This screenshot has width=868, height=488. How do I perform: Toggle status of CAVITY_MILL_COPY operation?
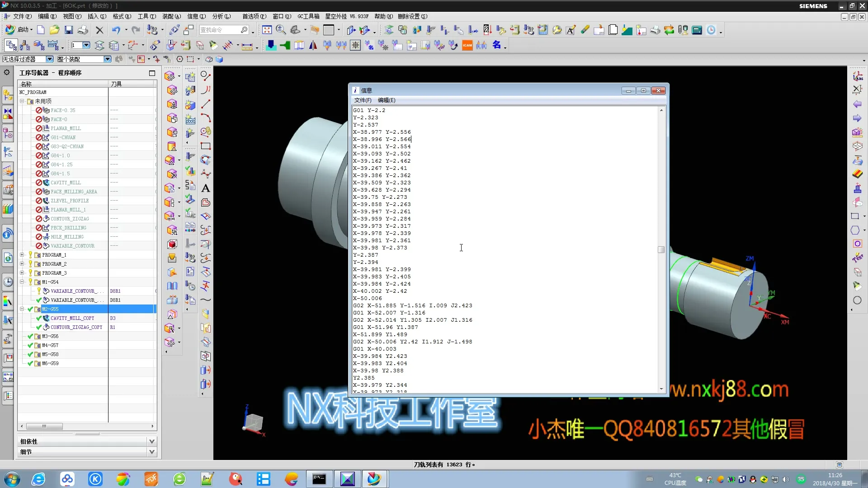point(39,318)
